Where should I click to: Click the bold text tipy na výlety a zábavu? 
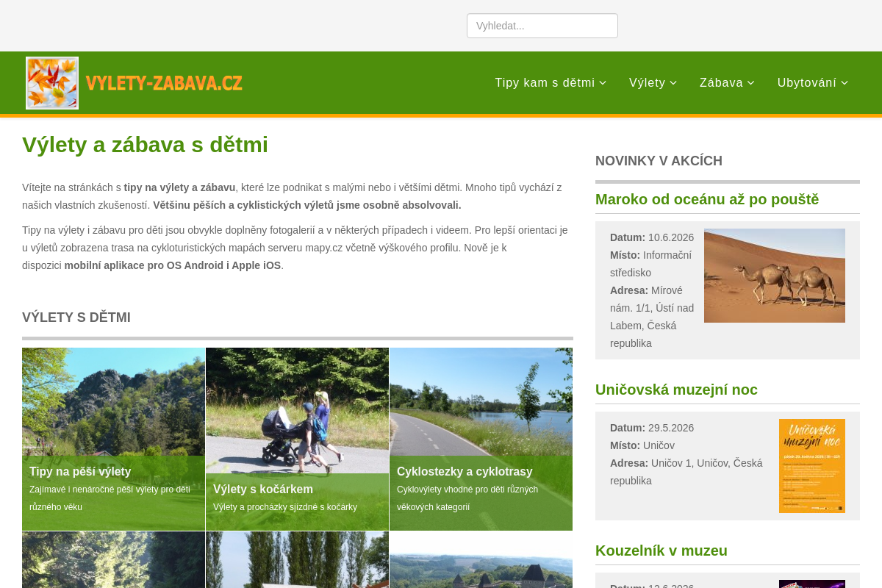[x=179, y=187]
